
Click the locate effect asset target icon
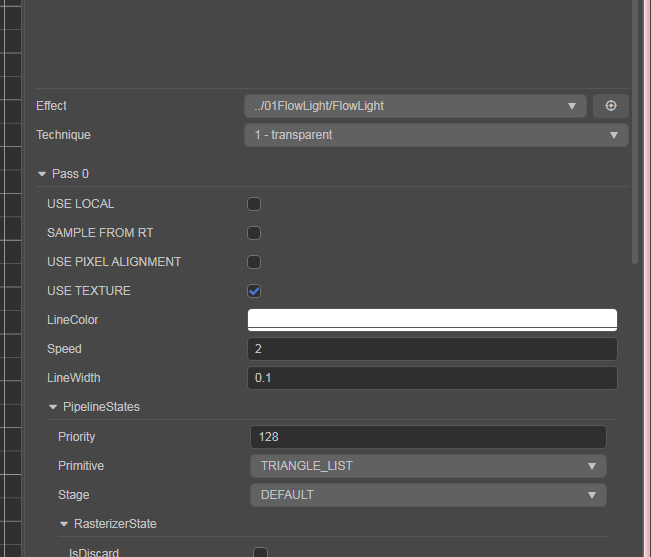[610, 106]
